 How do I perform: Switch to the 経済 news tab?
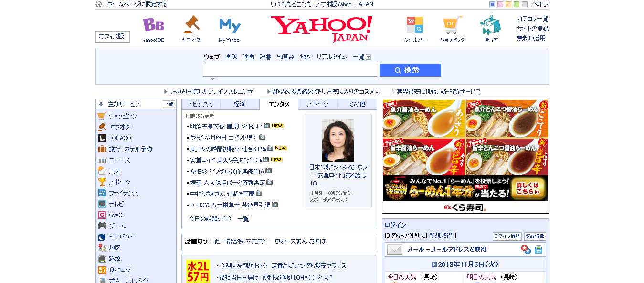[240, 104]
